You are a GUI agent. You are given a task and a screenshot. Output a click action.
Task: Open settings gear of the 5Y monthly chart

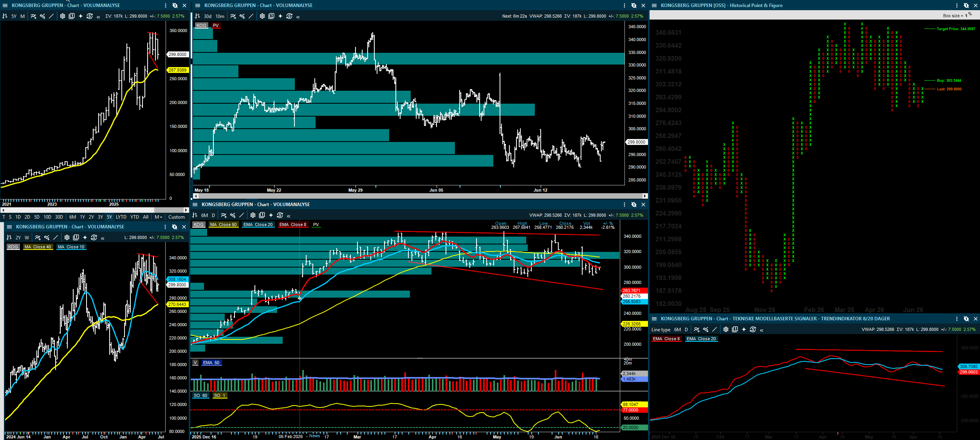63,16
